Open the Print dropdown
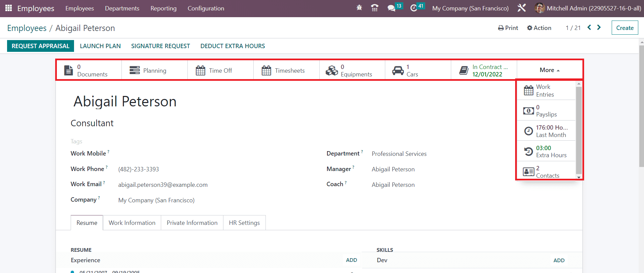644x273 pixels. click(508, 28)
